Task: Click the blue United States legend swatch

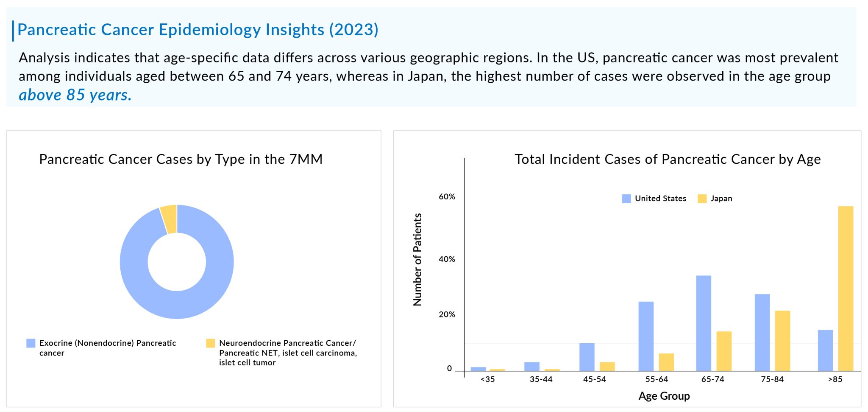Action: click(x=626, y=199)
